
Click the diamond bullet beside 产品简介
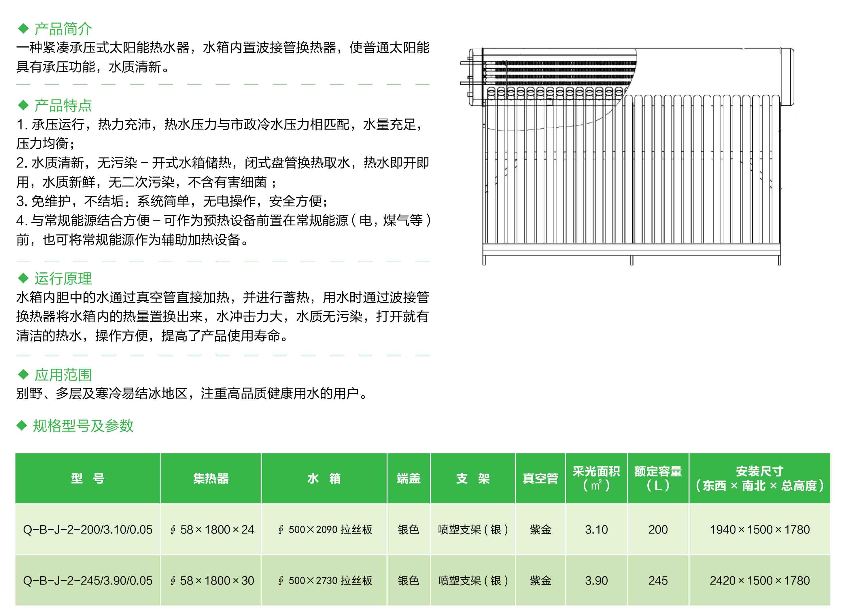23,28
